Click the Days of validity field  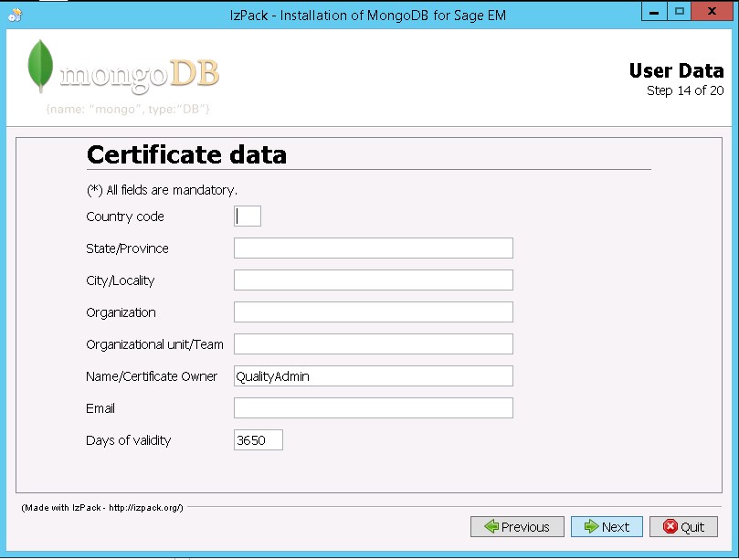pos(259,439)
